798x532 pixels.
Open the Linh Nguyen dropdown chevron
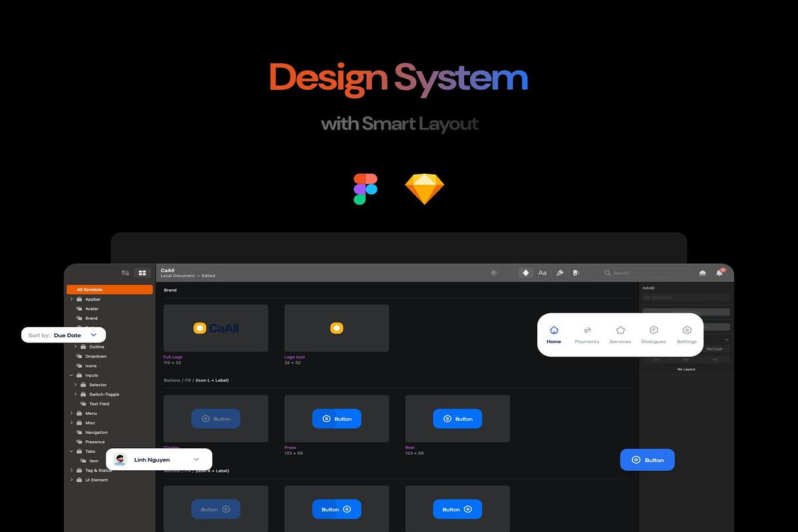[x=196, y=460]
